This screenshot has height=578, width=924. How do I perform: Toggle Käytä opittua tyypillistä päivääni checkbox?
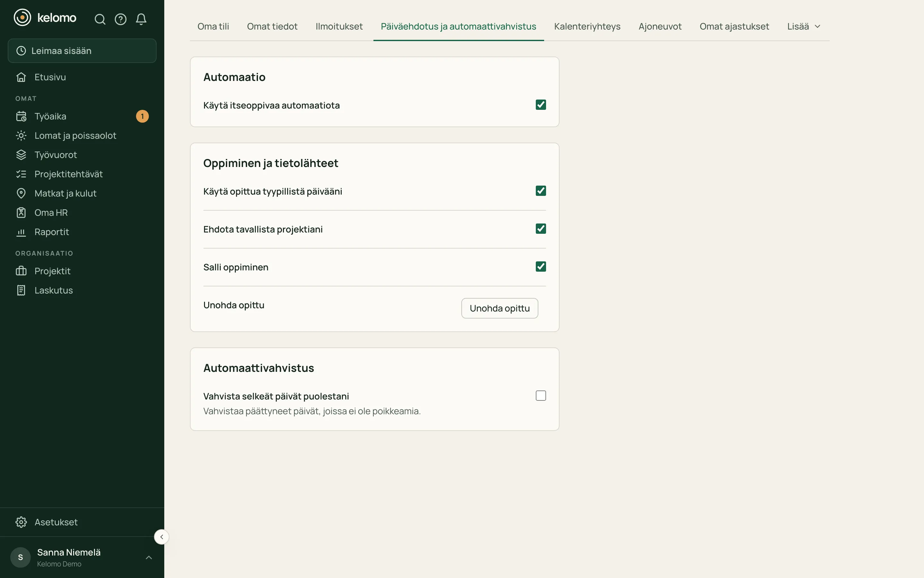pos(541,191)
